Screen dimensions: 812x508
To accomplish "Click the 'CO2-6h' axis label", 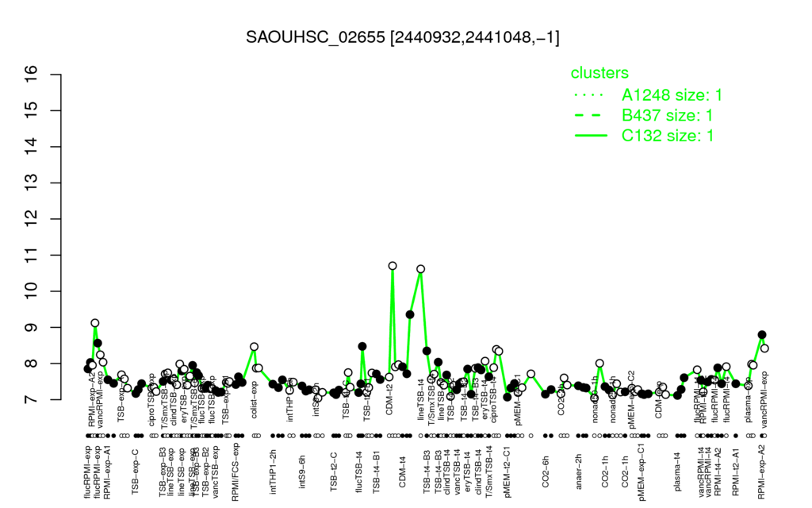I will click(546, 471).
